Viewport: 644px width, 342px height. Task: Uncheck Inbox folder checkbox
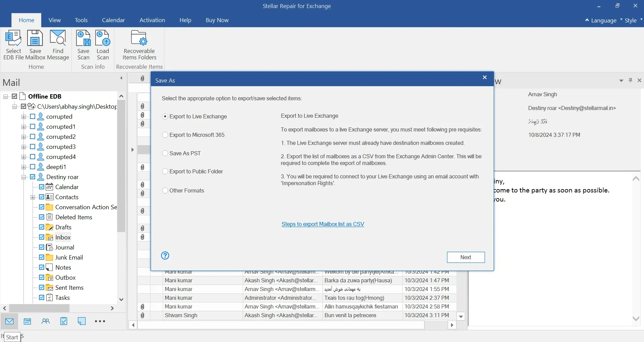click(x=42, y=237)
